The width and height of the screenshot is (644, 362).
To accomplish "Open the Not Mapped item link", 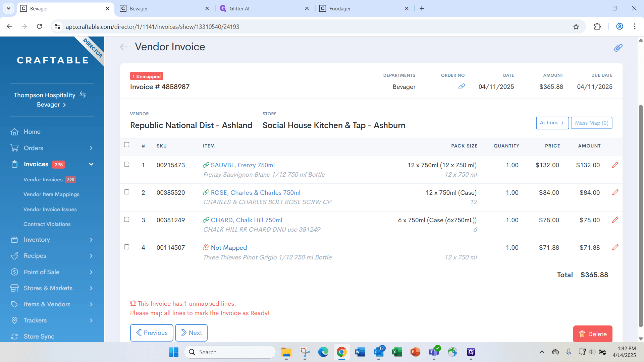I will click(x=229, y=248).
